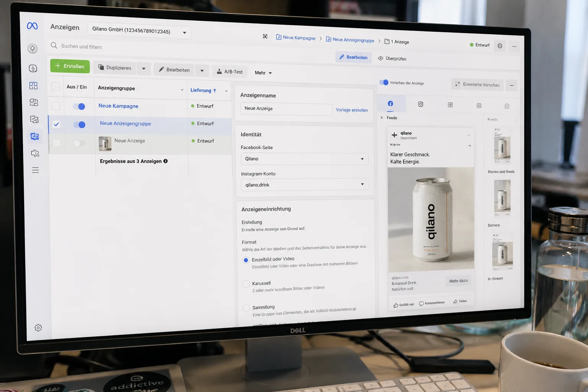Screen dimensions: 588x392
Task: Click Mehr dazu button in ad preview
Action: pyautogui.click(x=458, y=281)
